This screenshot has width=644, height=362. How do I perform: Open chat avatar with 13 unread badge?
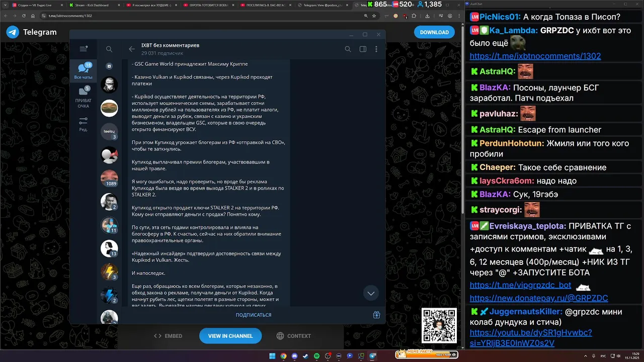point(109,248)
